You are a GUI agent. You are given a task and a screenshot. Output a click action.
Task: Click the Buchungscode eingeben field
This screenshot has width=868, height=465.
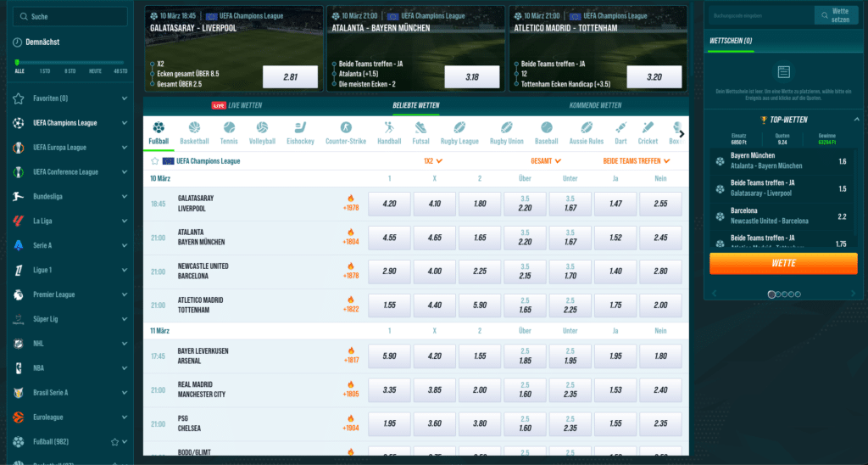[x=762, y=15]
